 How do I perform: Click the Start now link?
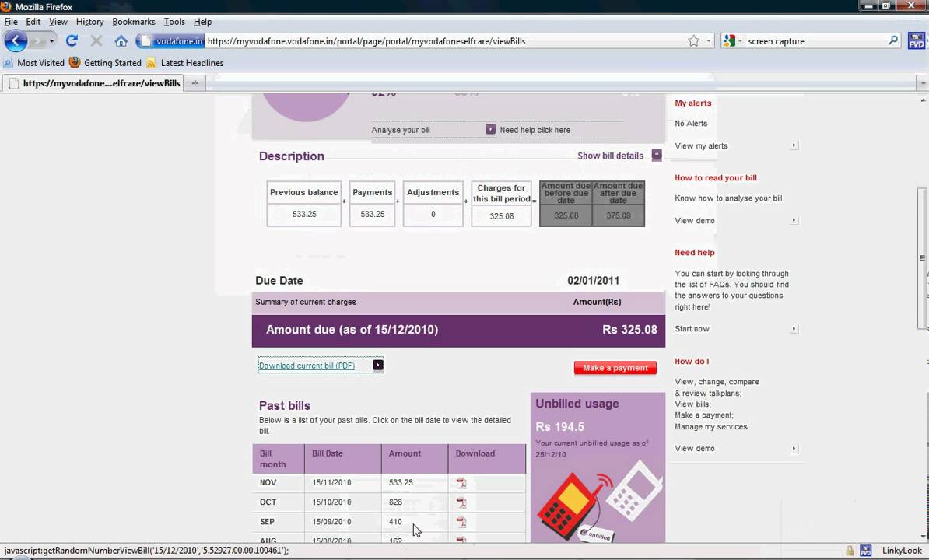click(x=692, y=328)
